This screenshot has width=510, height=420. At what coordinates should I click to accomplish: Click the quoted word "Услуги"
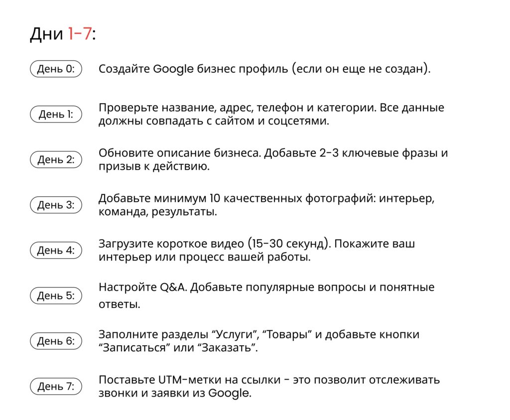(235, 334)
